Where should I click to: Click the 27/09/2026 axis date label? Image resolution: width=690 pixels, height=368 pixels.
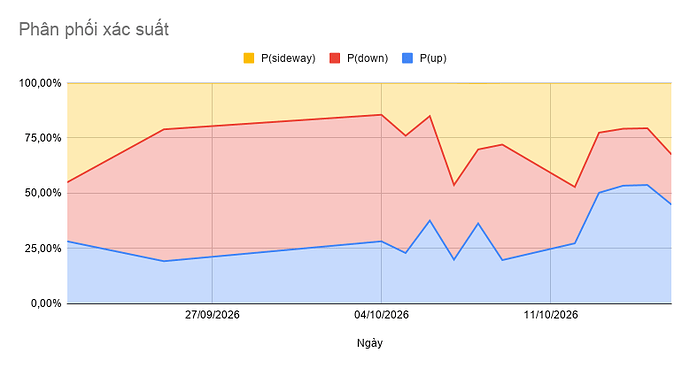[212, 315]
